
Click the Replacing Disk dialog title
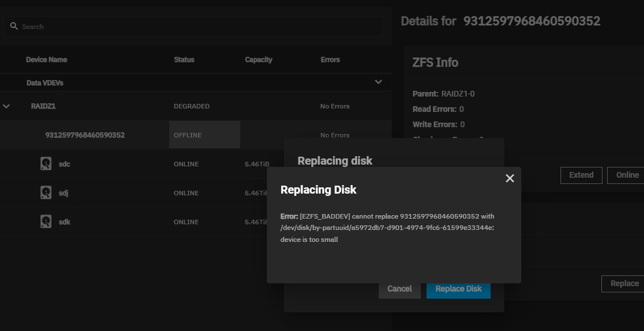click(x=318, y=190)
